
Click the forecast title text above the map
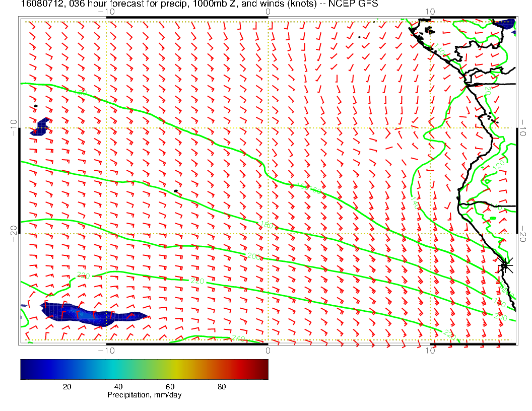coord(151,5)
